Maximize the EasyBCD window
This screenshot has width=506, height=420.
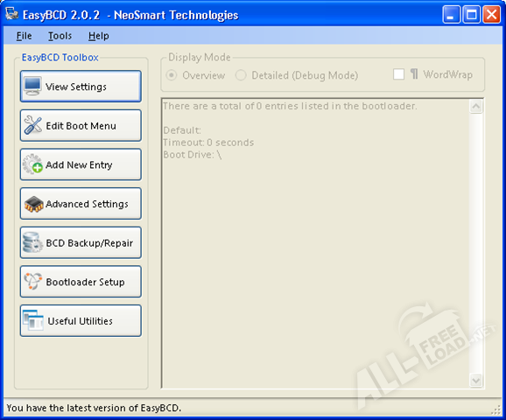(472, 15)
